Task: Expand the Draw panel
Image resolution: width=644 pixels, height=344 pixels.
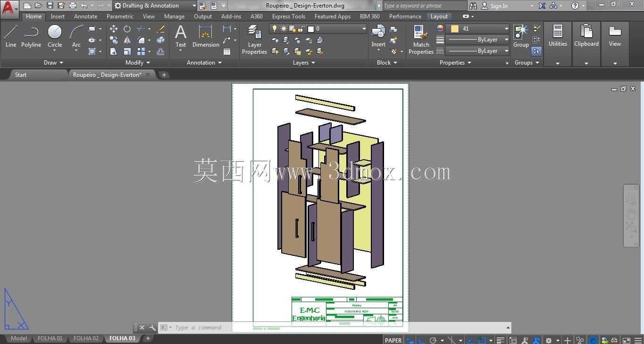Action: click(53, 63)
